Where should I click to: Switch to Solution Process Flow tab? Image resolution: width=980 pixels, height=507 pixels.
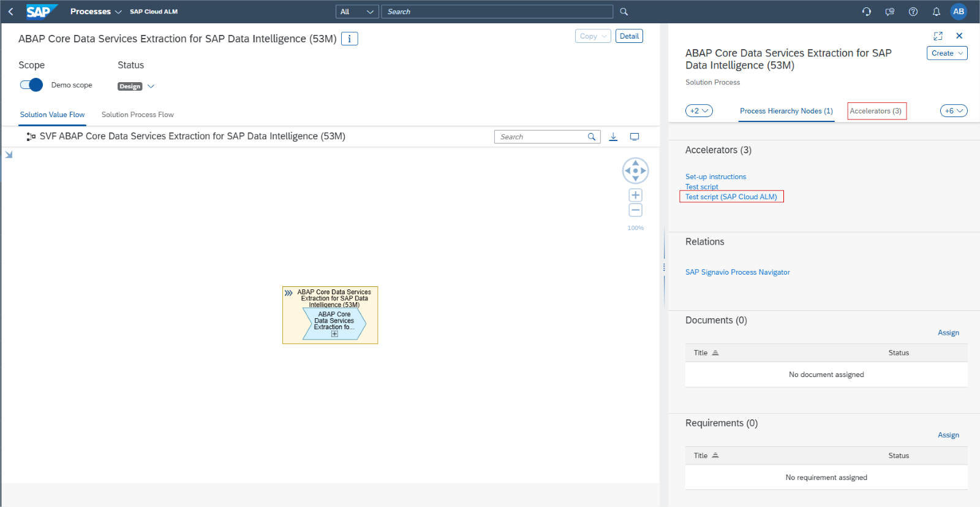tap(137, 115)
